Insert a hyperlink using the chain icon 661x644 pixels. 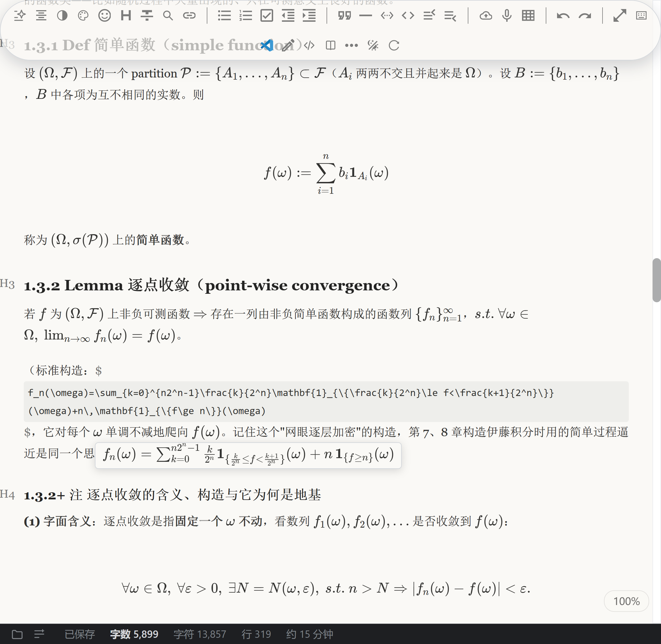pos(189,16)
